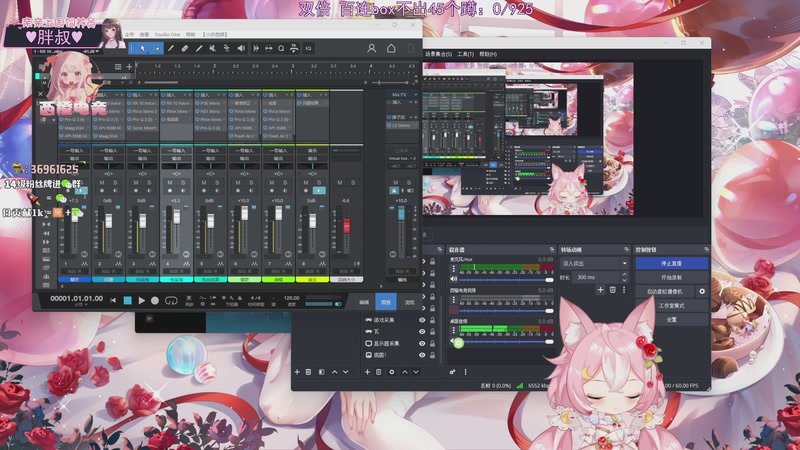
Task: Select the Arrow tool in Studio One toolbar
Action: click(142, 48)
